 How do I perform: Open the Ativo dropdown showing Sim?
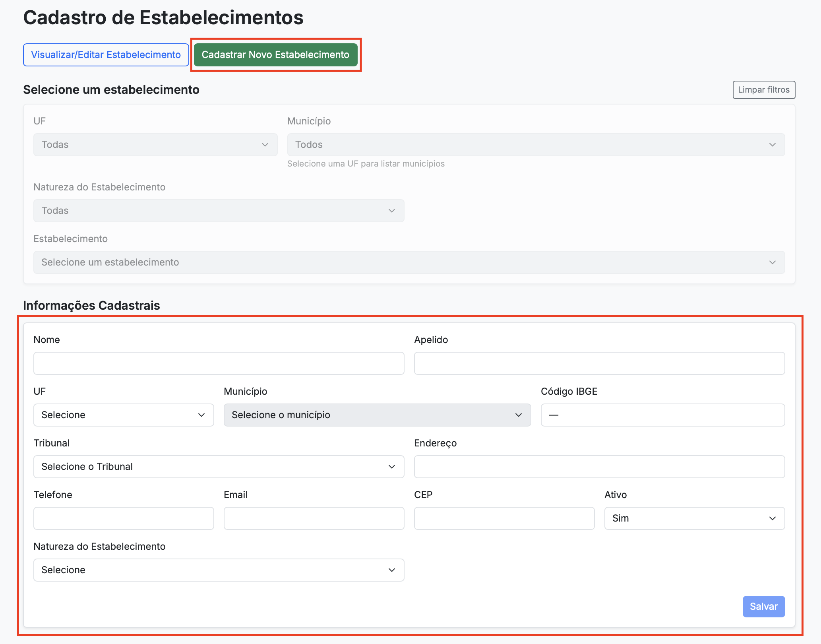tap(695, 518)
